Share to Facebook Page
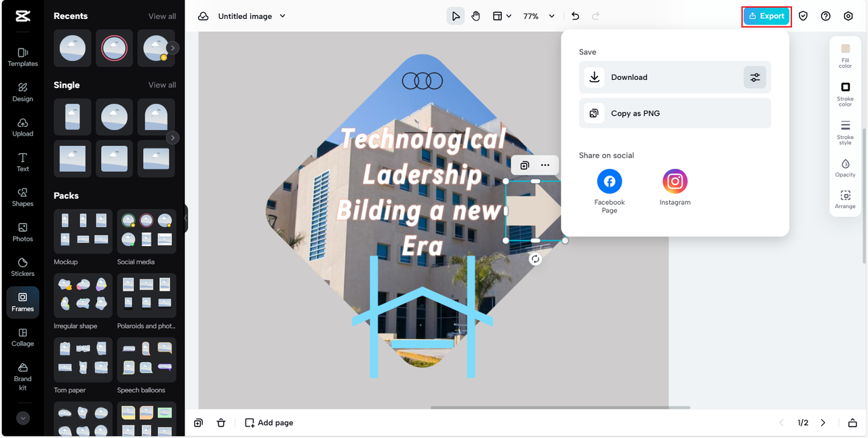 610,191
